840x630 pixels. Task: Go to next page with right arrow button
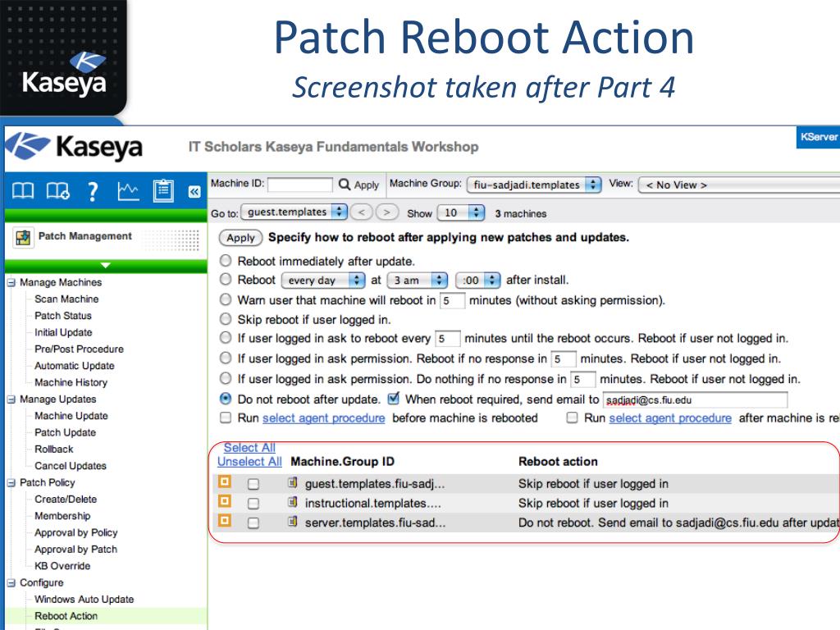[x=387, y=212]
